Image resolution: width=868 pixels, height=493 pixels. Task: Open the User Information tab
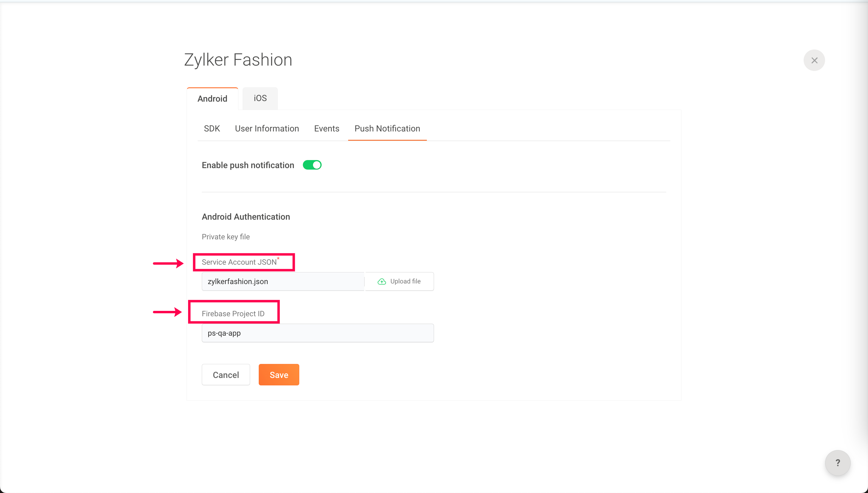(267, 129)
